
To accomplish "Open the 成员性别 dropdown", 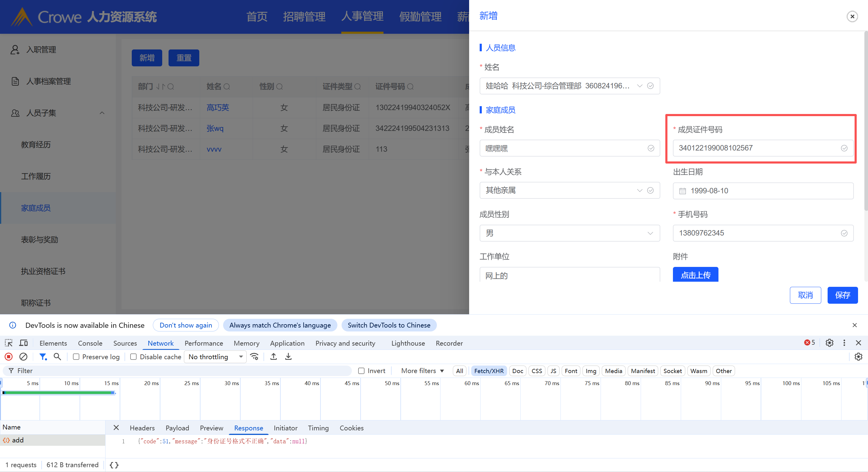I will pyautogui.click(x=569, y=233).
